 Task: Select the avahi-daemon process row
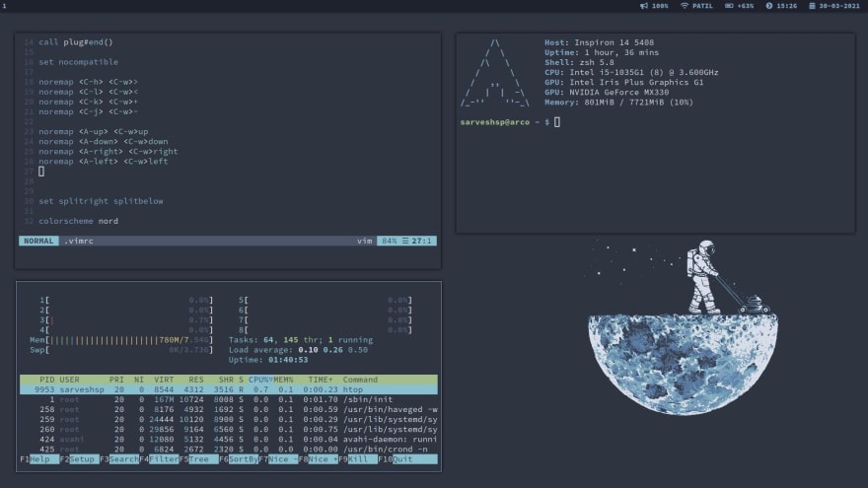point(229,440)
